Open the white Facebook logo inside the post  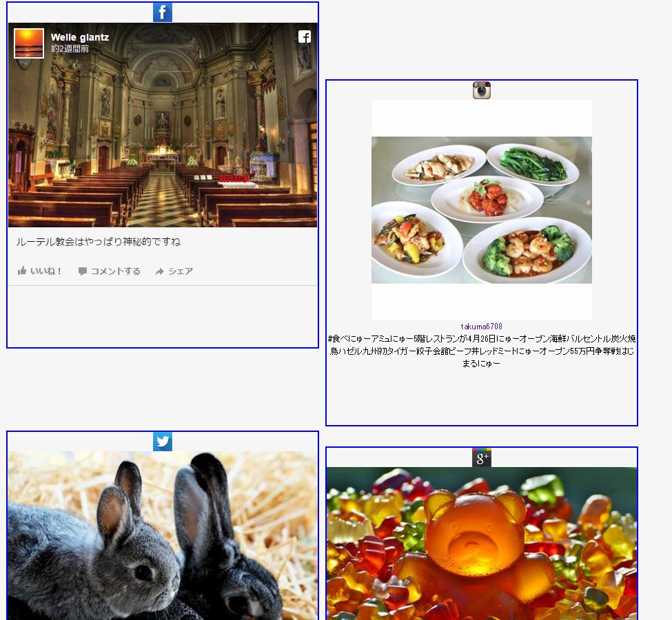(304, 37)
